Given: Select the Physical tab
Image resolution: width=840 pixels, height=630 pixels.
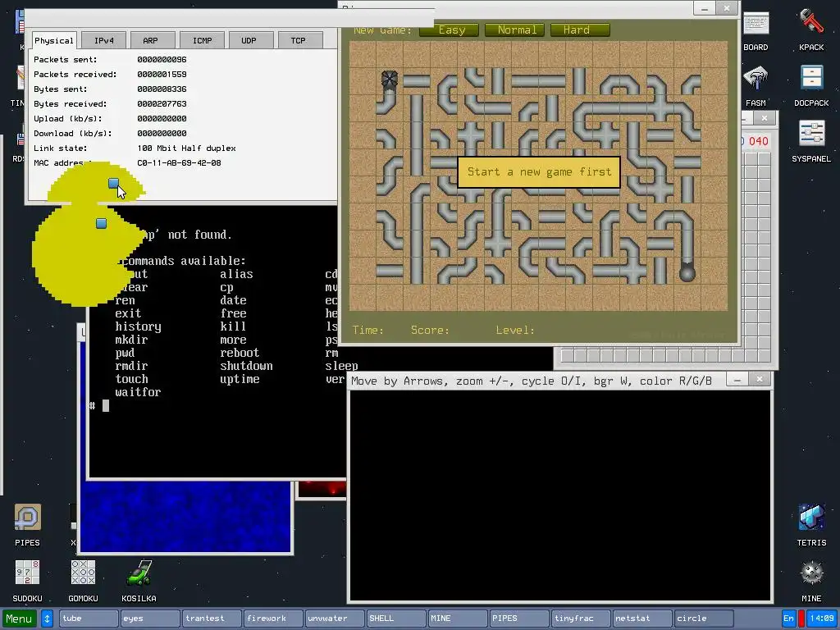Looking at the screenshot, I should [53, 40].
